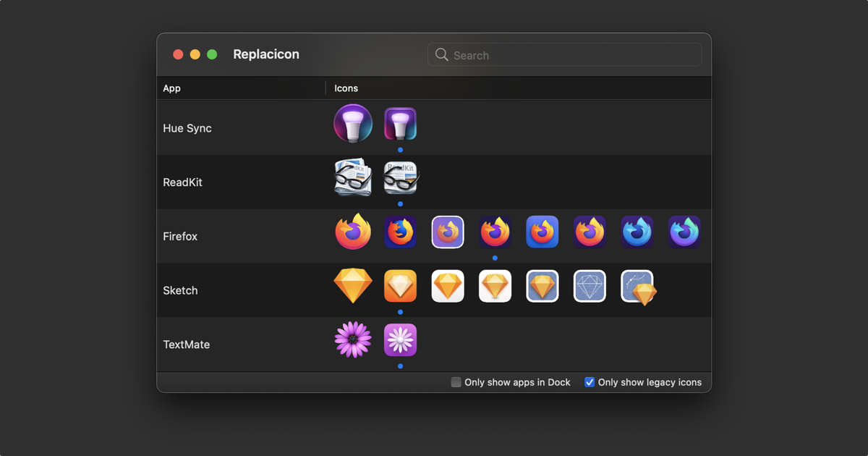Image resolution: width=868 pixels, height=456 pixels.
Task: Enable Only show apps in Dock
Action: [x=456, y=382]
